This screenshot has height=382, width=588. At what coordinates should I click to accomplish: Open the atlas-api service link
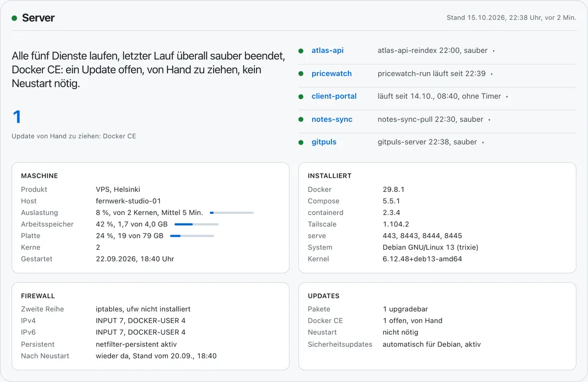[328, 50]
